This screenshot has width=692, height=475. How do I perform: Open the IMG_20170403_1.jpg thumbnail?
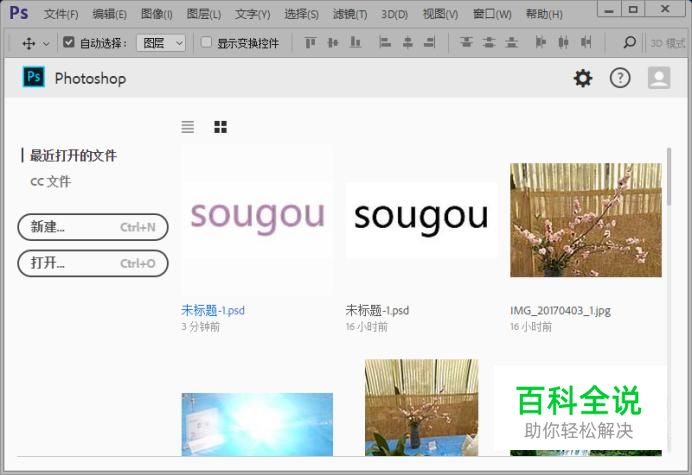[585, 220]
